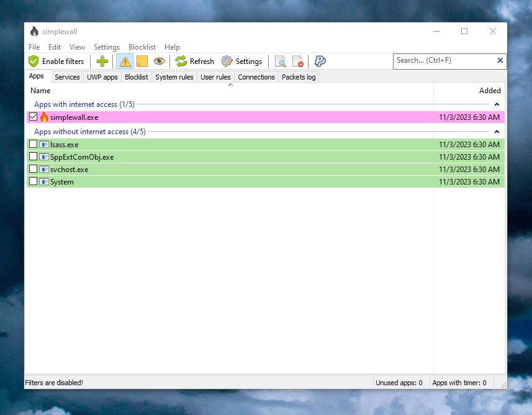Viewport: 532px width, 415px height.
Task: Select the System row name
Action: [61, 181]
